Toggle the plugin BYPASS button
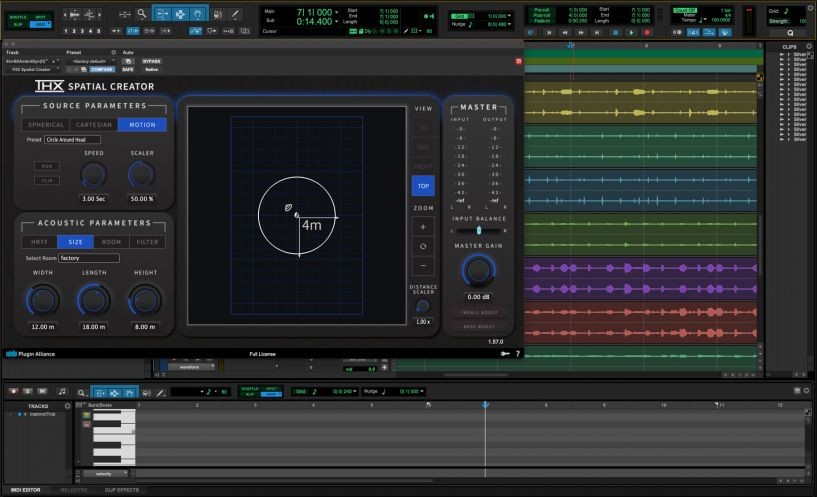The height and width of the screenshot is (497, 817). (x=151, y=61)
